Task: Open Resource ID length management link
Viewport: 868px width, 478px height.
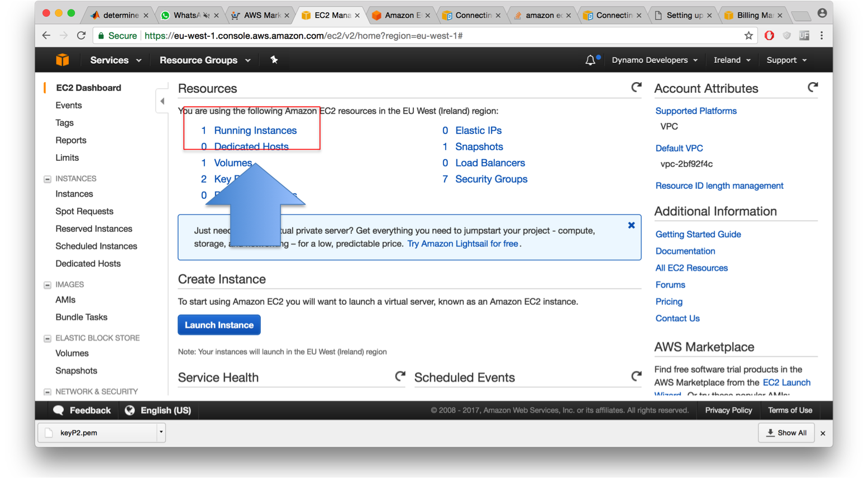Action: coord(719,185)
